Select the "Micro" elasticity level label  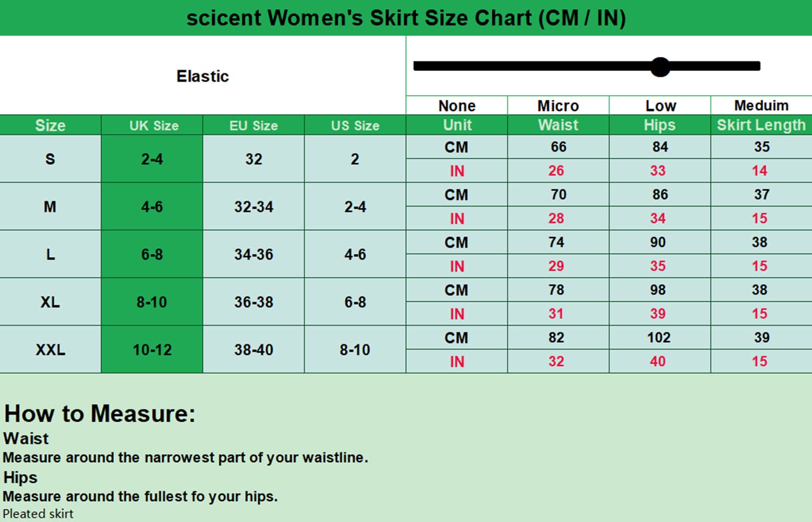pos(558,106)
